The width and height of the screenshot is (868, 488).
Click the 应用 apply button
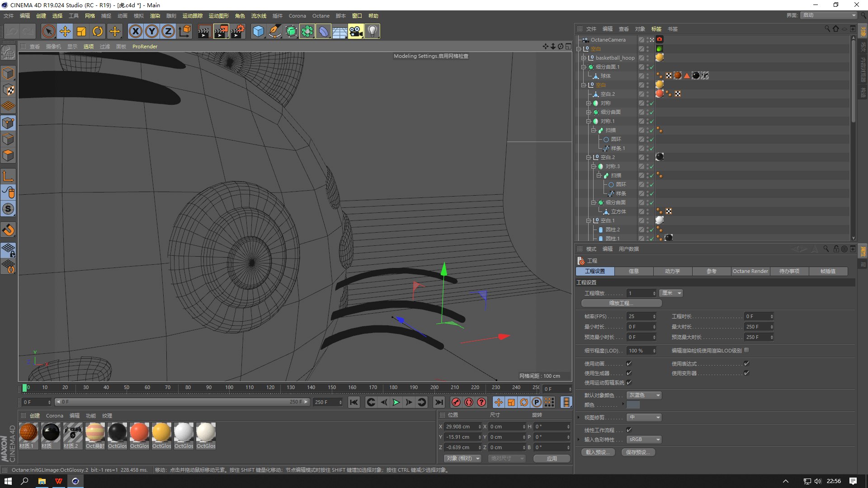552,458
